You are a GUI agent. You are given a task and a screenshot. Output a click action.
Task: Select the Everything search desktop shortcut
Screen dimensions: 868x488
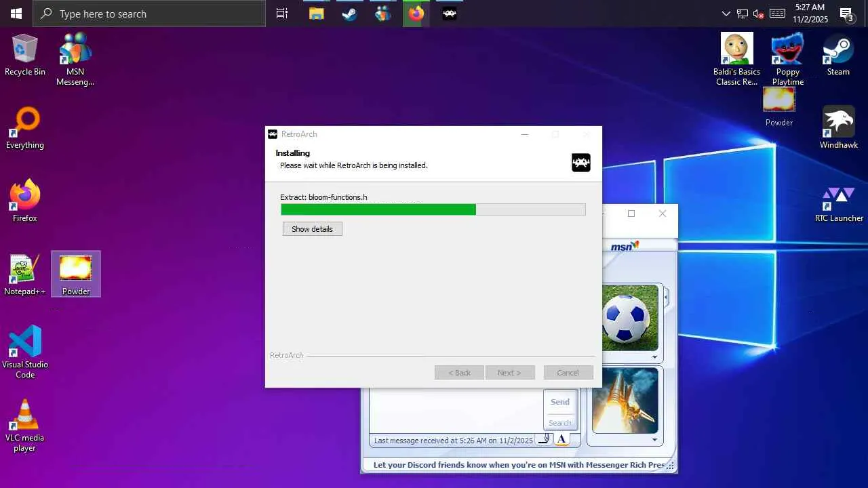(x=25, y=128)
